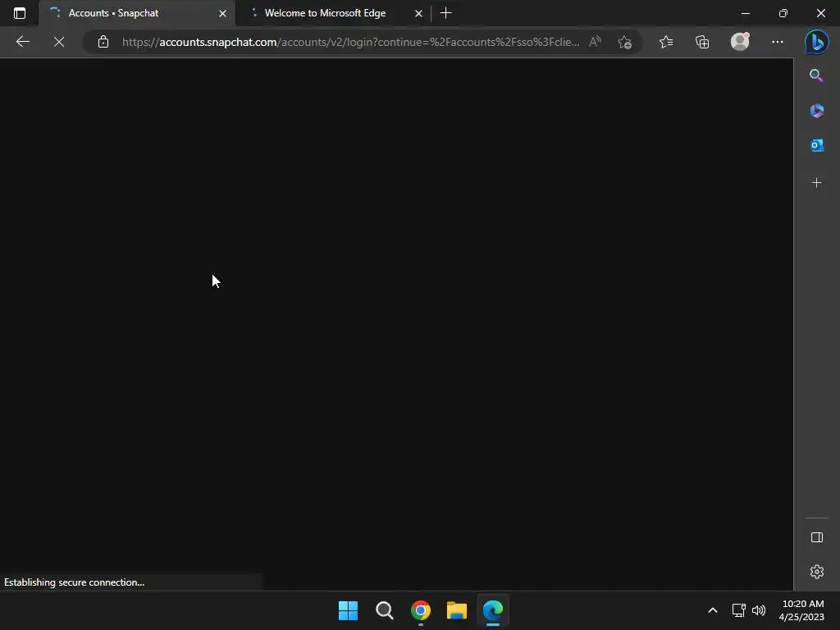
Task: Open Settings and more ellipsis menu
Action: point(778,42)
